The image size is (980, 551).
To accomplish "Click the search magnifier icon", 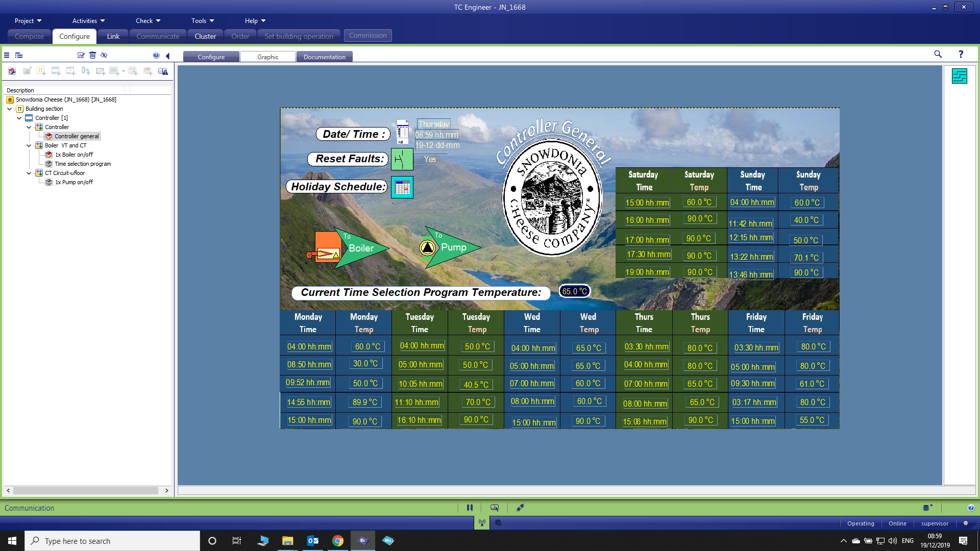I will [938, 54].
